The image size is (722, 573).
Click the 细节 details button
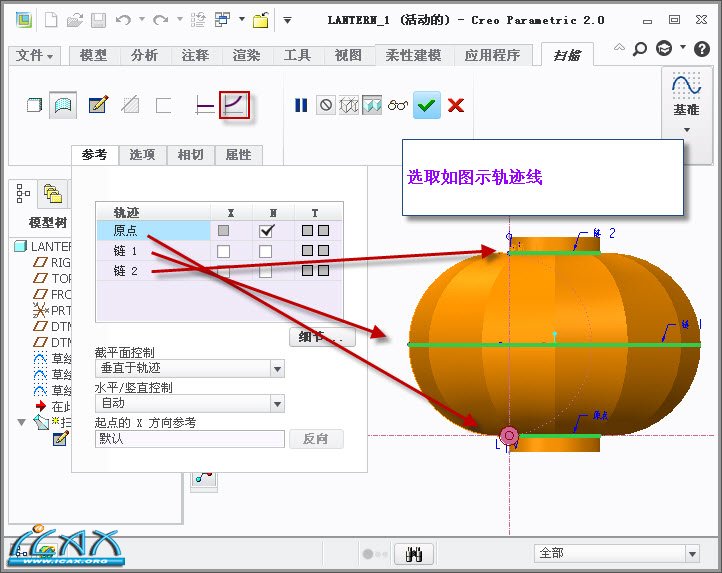pos(322,337)
